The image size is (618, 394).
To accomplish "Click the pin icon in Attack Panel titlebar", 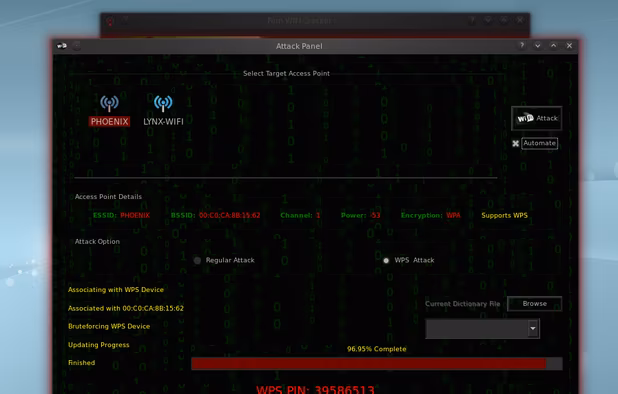I will click(77, 46).
